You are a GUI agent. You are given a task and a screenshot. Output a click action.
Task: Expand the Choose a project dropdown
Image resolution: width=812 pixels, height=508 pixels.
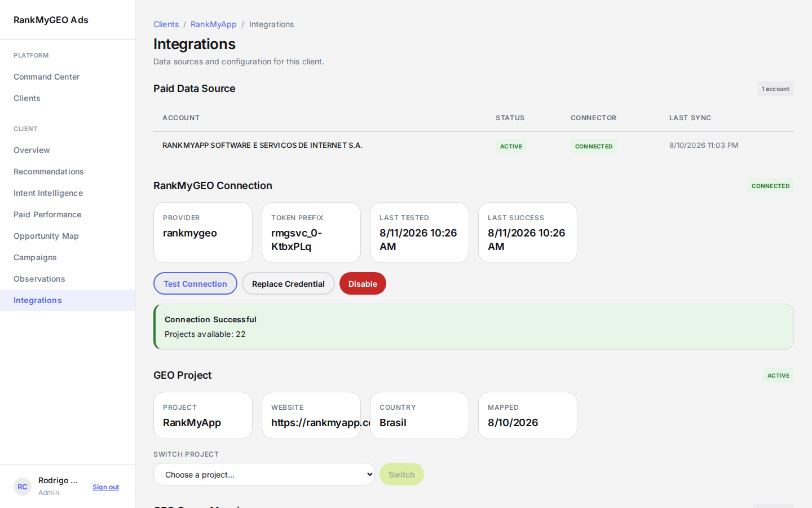point(264,474)
